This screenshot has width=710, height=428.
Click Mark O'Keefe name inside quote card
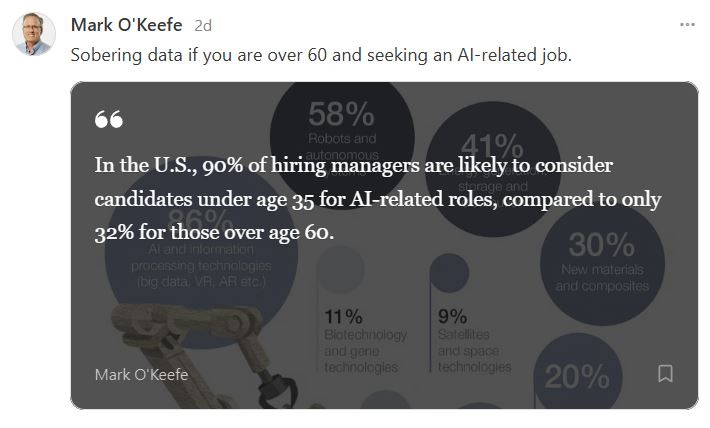point(141,375)
